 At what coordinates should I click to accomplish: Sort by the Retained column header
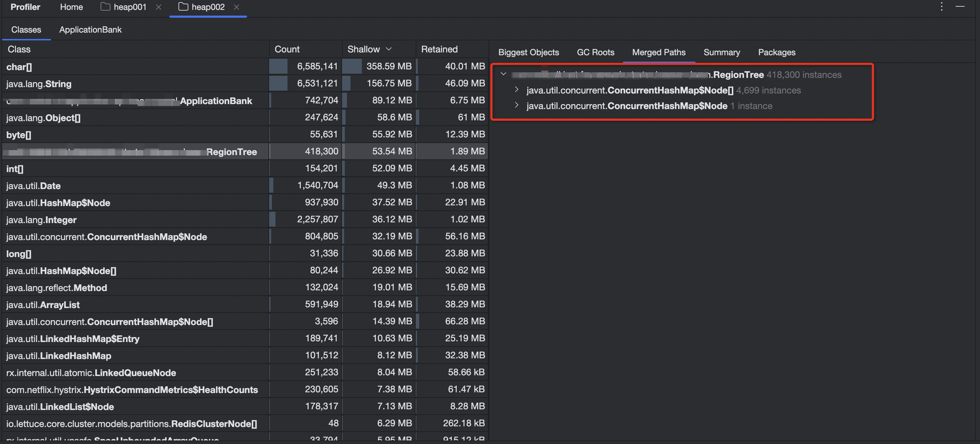point(439,49)
